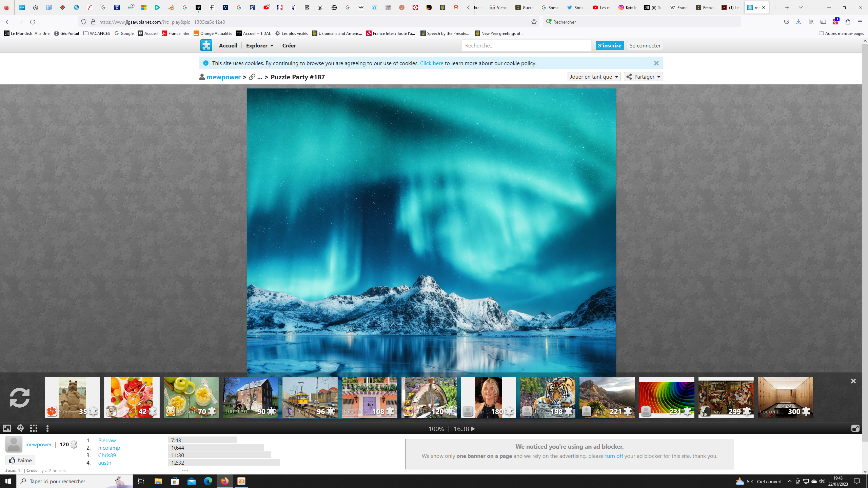This screenshot has height=488, width=868.
Task: Open Pierraw's profile link
Action: pos(107,440)
